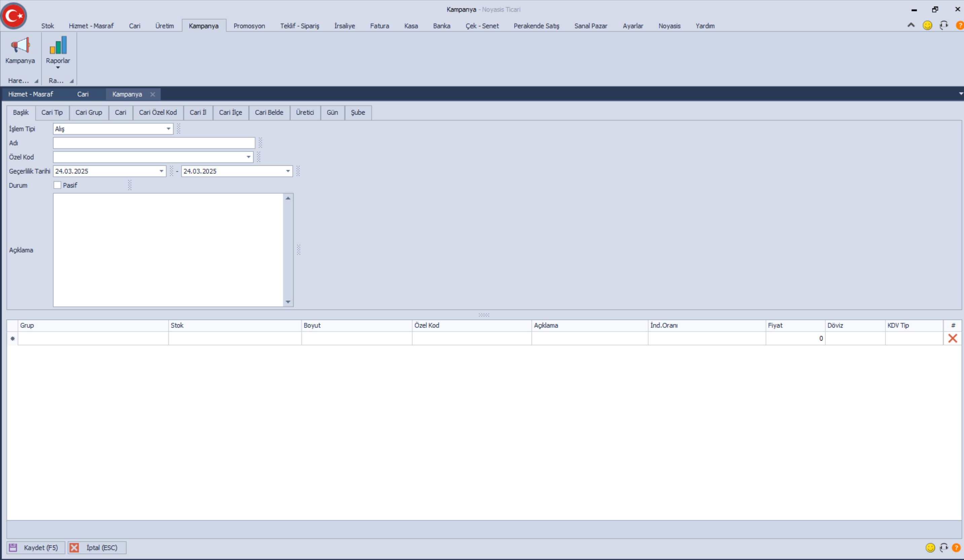The width and height of the screenshot is (964, 560).
Task: Click the Fiyat cell showing 0
Action: click(795, 338)
